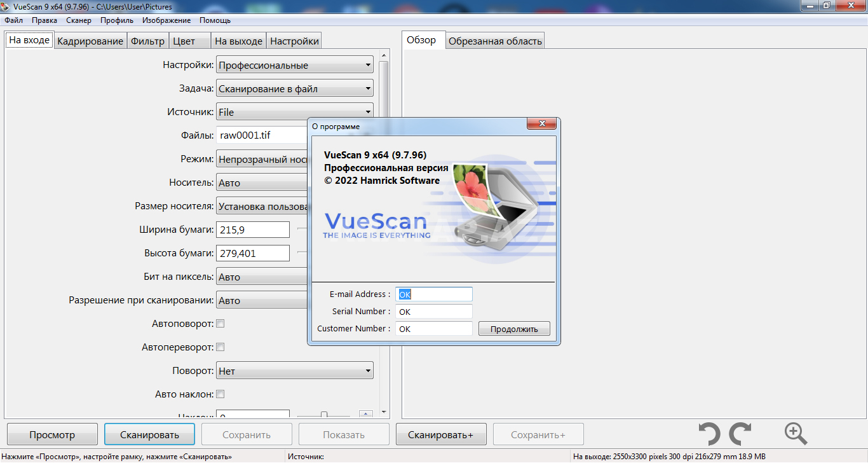Click the Сканировать button
868x463 pixels.
[x=149, y=434]
